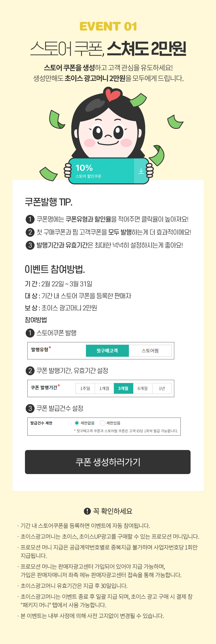Click numbered circle 3 beside 쿠폰 발급건수 설정
This screenshot has height=644, width=216.
tap(30, 408)
